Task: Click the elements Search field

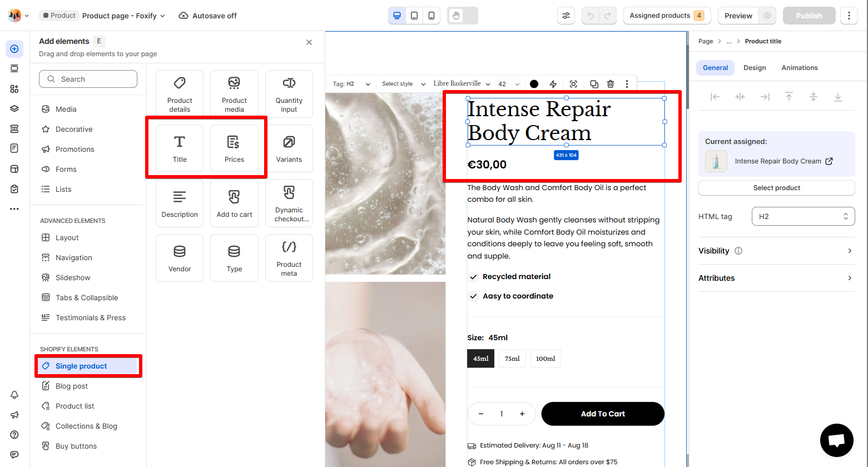Action: tap(88, 79)
